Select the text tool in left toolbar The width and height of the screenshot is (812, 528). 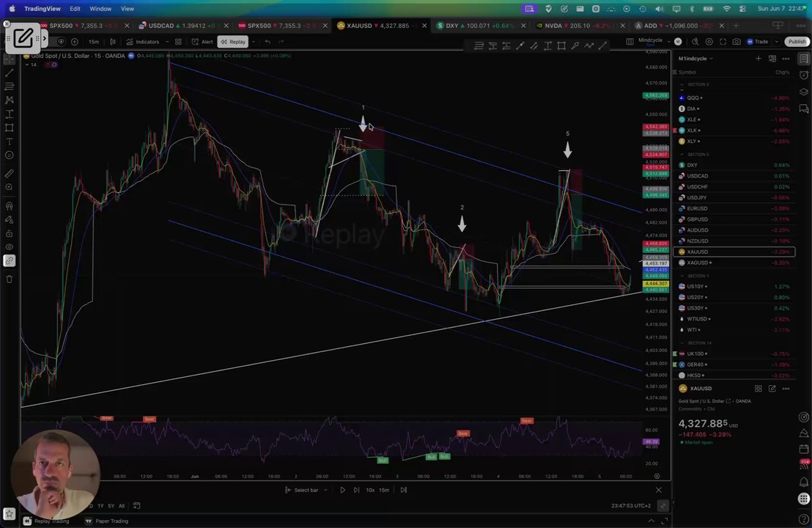(x=10, y=142)
